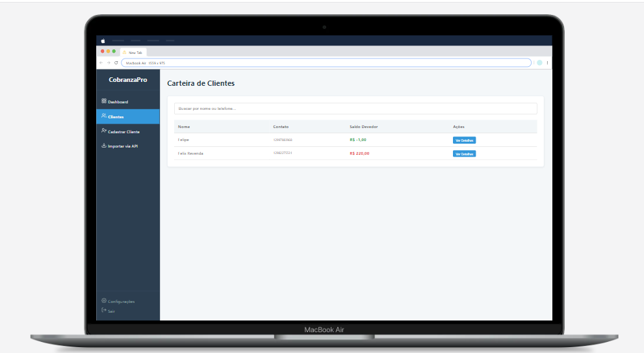The height and width of the screenshot is (353, 644).
Task: Click Ver Detalhes for Felix Revenda
Action: 464,154
